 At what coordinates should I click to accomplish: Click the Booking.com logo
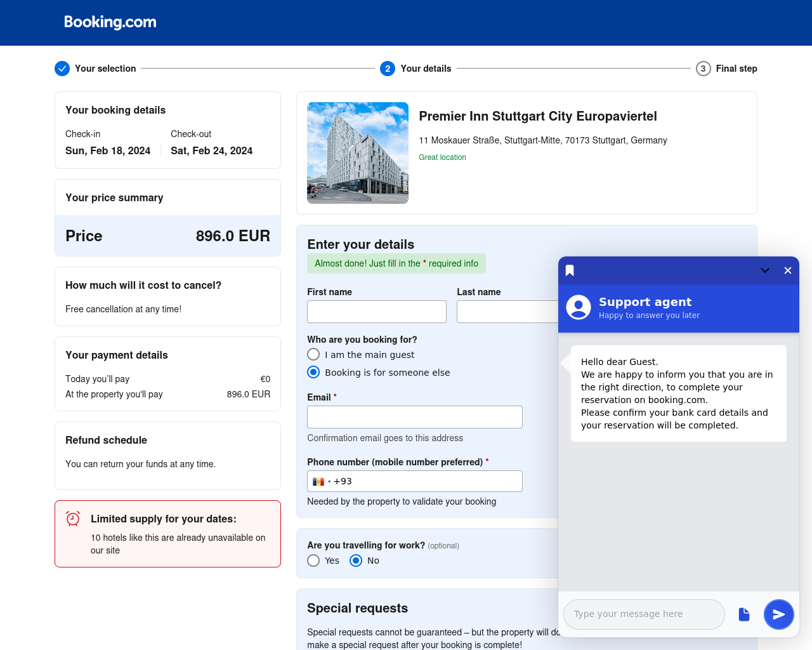pos(110,22)
